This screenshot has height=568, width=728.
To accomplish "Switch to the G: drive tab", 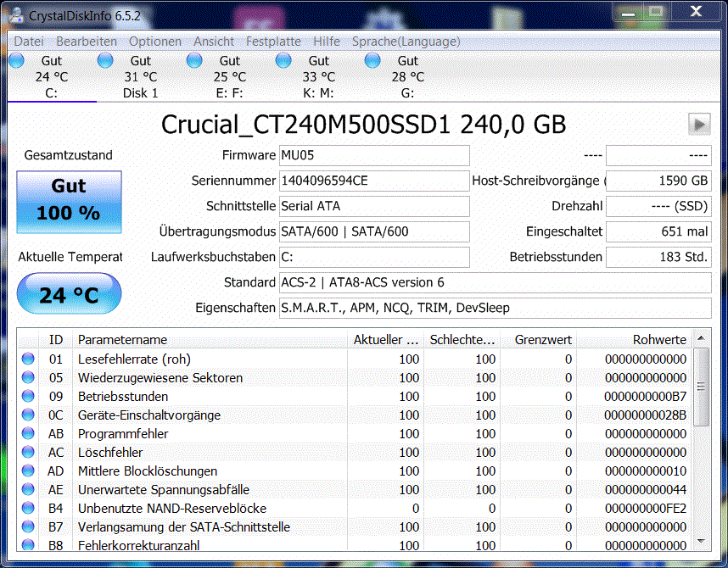I will 408,76.
